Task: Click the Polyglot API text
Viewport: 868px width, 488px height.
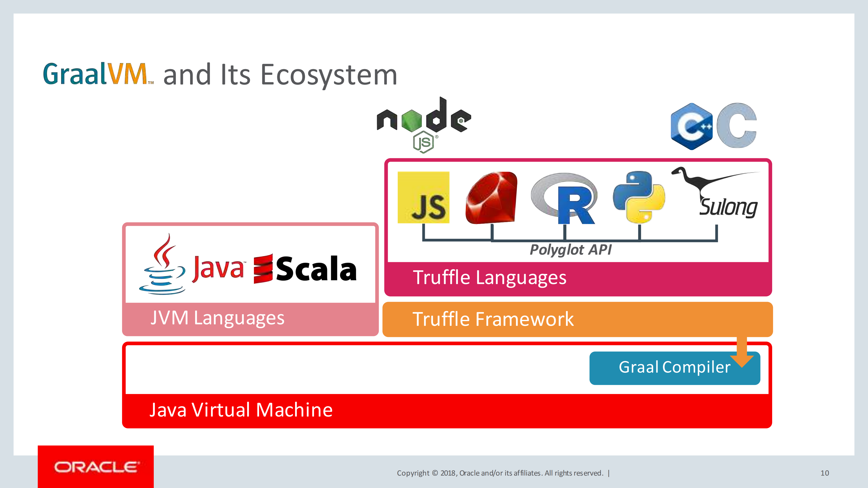Action: point(570,250)
